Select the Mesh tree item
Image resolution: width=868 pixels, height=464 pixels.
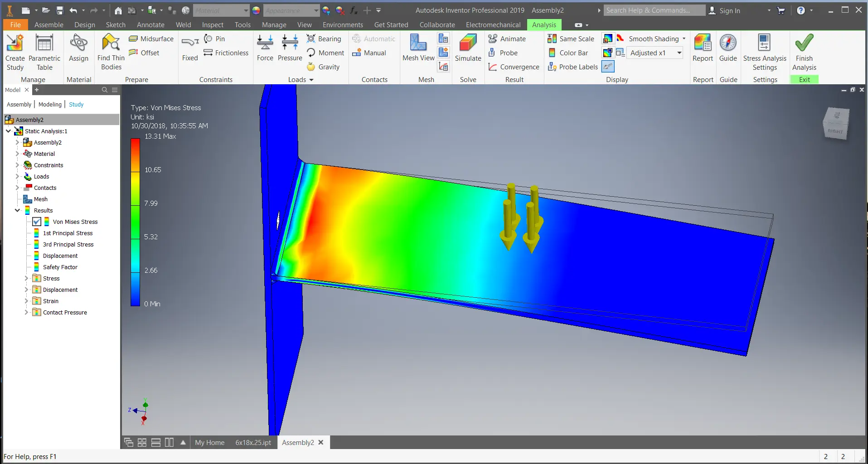(x=40, y=199)
